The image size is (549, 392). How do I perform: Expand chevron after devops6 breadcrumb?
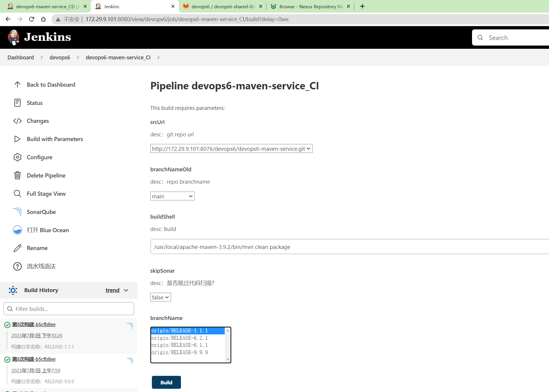point(78,58)
